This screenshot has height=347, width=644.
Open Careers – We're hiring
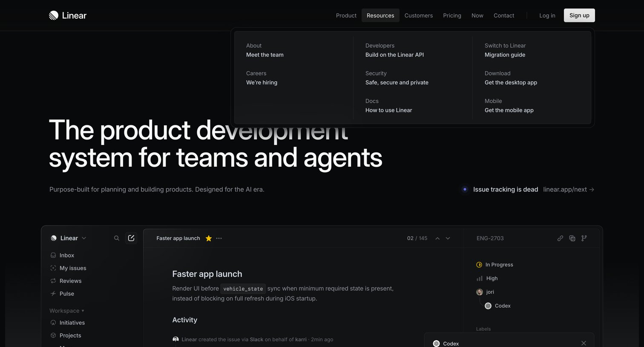click(x=262, y=78)
